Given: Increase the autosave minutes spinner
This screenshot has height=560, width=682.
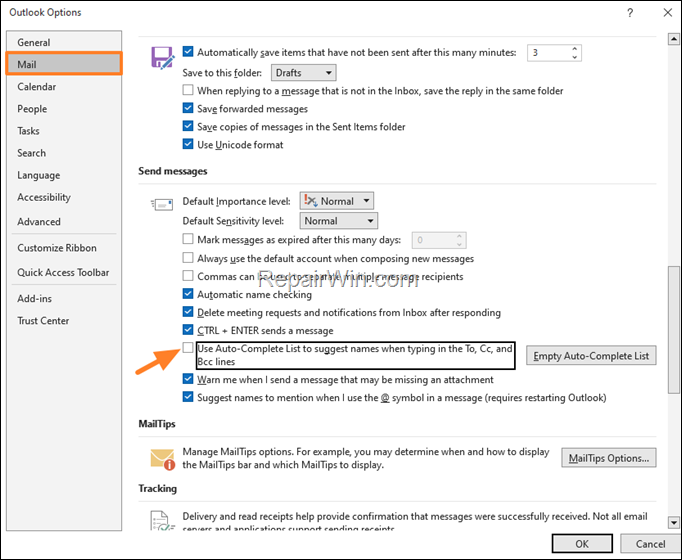Looking at the screenshot, I should [x=575, y=49].
